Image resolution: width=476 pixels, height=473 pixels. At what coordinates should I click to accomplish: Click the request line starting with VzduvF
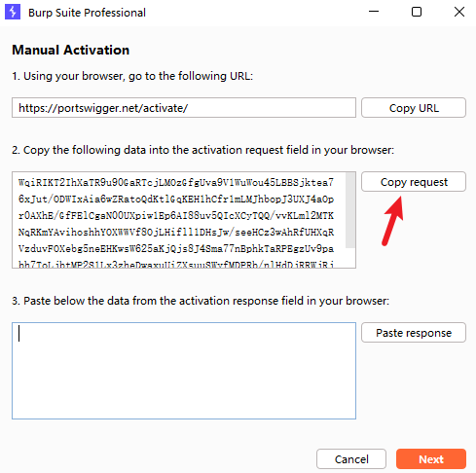(x=176, y=248)
